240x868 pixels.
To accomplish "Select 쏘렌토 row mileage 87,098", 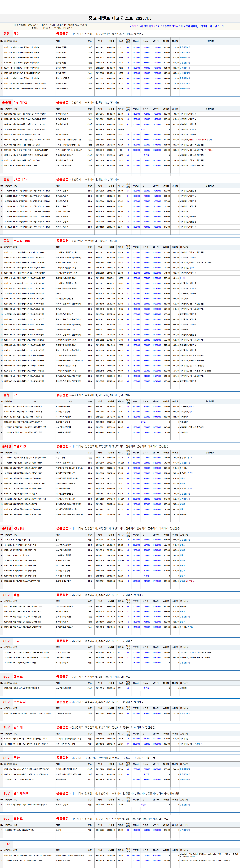I will [121, 861].
